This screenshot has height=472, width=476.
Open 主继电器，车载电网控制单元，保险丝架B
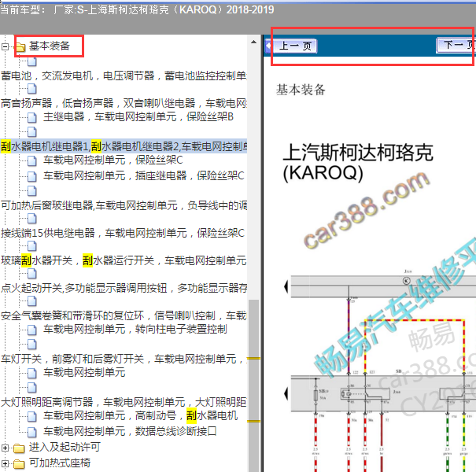138,116
